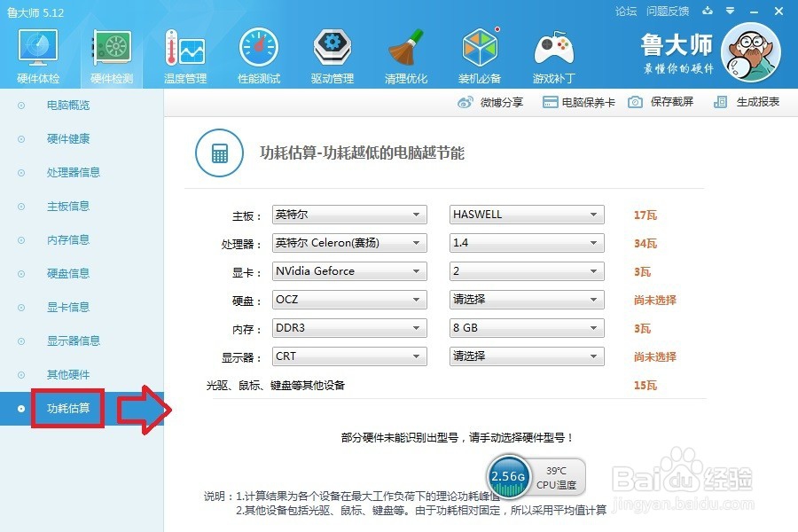Select 显示器信息 in the sidebar
The width and height of the screenshot is (798, 532).
74,341
